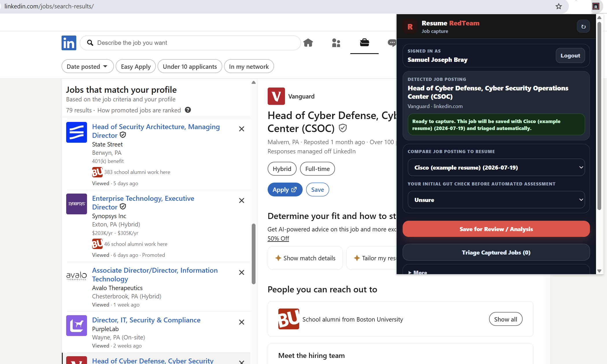The height and width of the screenshot is (364, 607).
Task: Dismiss the Head of Security Architecture job
Action: pos(242,129)
